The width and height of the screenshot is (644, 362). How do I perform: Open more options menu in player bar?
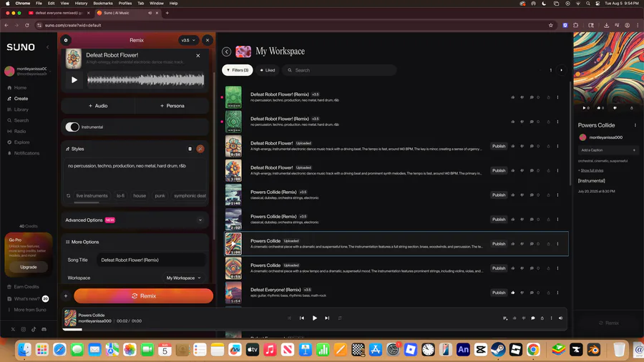coord(551,318)
